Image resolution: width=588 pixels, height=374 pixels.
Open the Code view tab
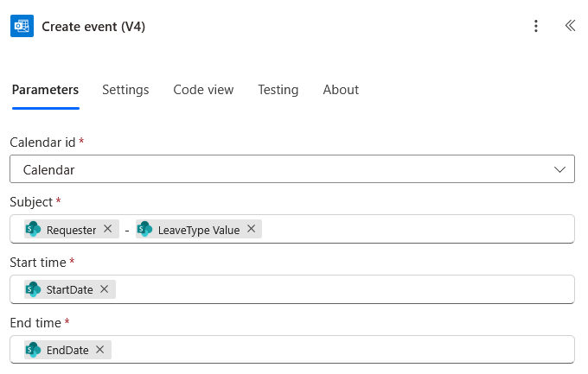click(203, 90)
